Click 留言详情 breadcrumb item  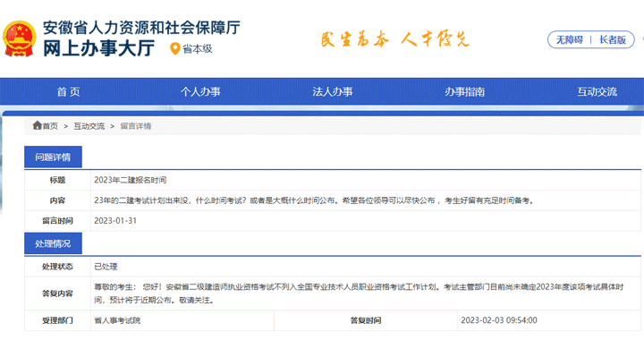click(x=136, y=126)
